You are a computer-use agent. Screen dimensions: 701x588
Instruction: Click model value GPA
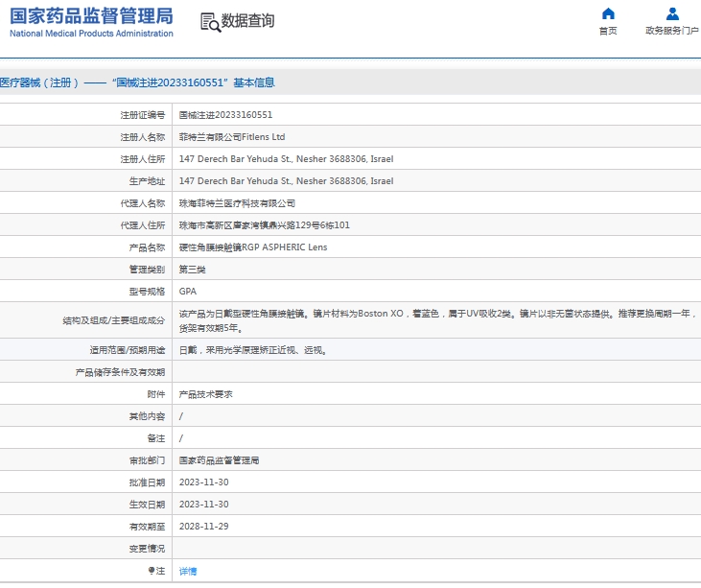click(x=188, y=292)
